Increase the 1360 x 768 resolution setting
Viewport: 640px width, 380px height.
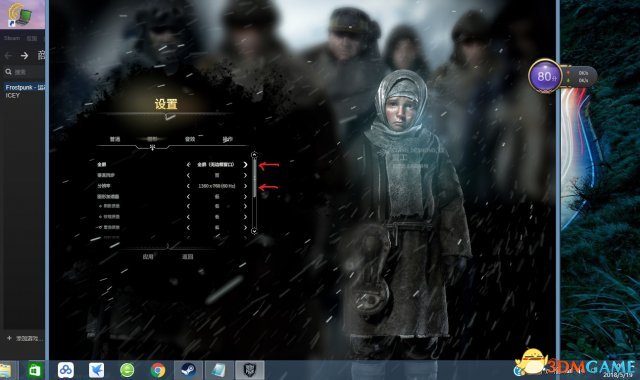pyautogui.click(x=245, y=186)
